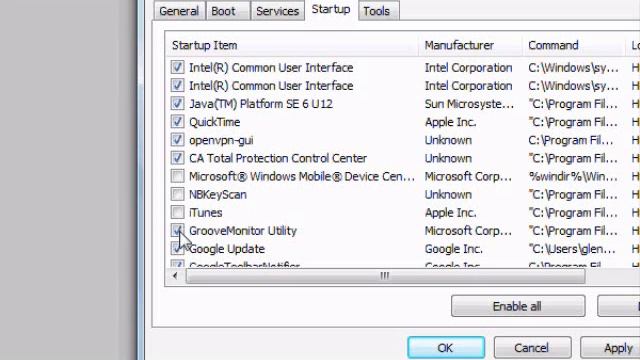Uncheck the openvpn-gui startup item
Viewport: 640px width, 360px height.
pos(178,140)
